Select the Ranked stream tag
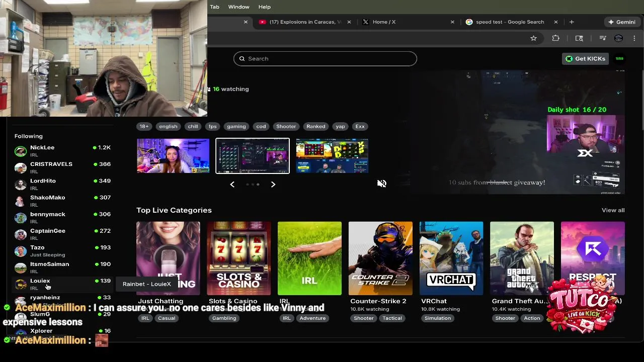Viewport: 644px width, 362px height. 316,127
